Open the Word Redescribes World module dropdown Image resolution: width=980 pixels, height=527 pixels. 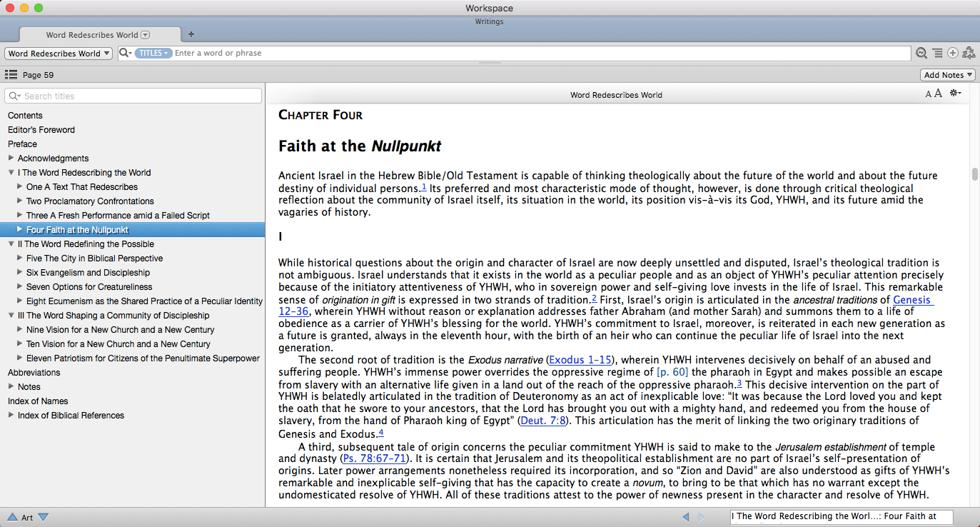click(x=59, y=54)
